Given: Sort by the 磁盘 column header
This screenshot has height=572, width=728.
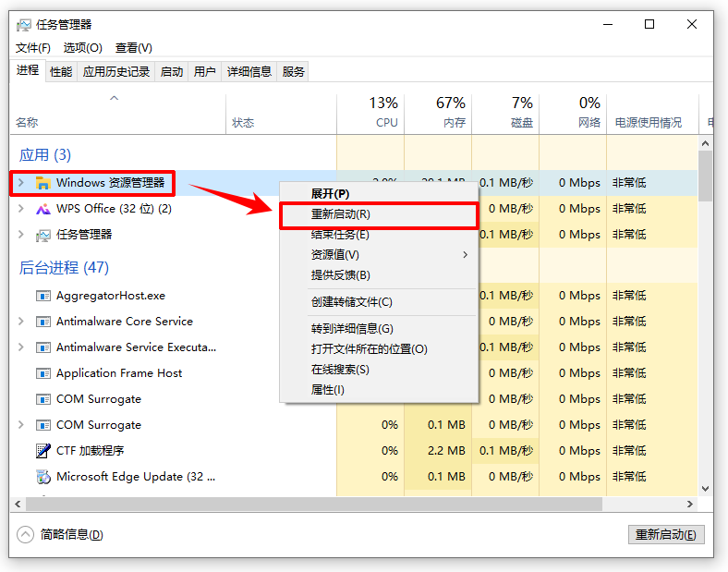Looking at the screenshot, I should (x=505, y=115).
